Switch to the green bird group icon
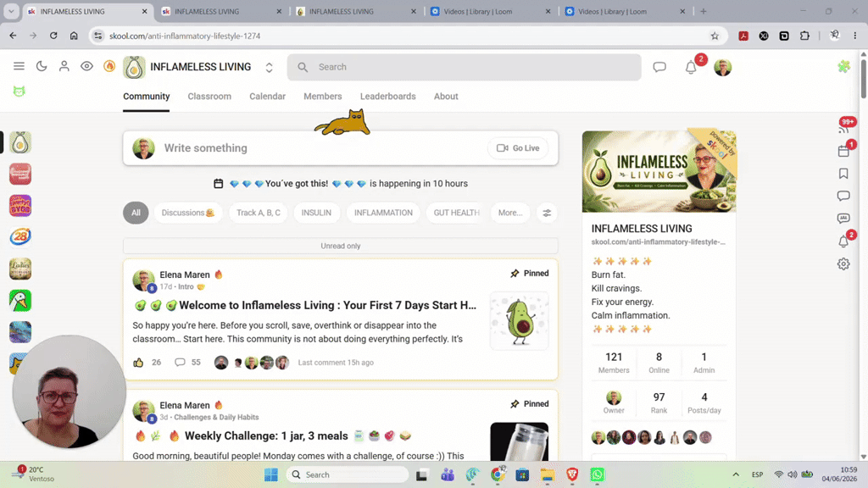 [20, 301]
